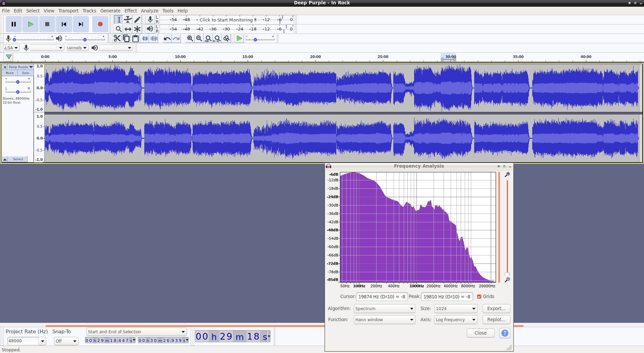
Task: Click the Replot... button
Action: tap(496, 319)
